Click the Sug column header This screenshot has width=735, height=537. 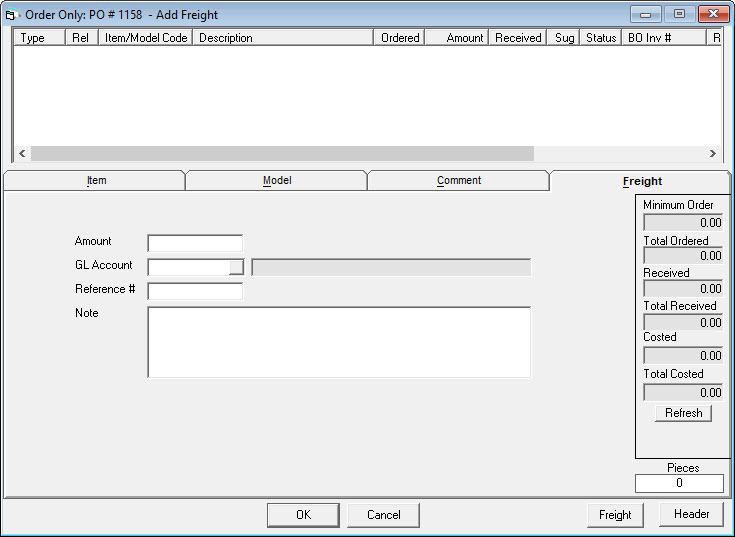563,37
